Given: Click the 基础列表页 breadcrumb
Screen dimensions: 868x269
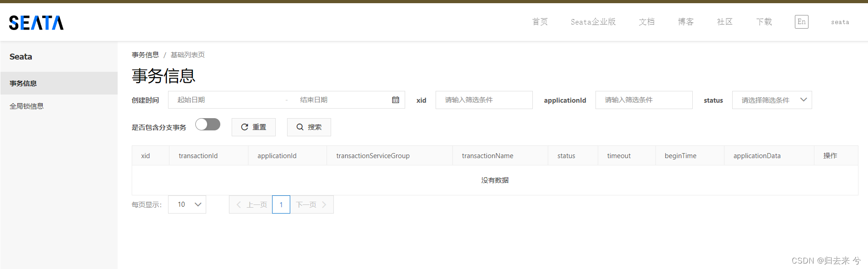Looking at the screenshot, I should (x=188, y=55).
